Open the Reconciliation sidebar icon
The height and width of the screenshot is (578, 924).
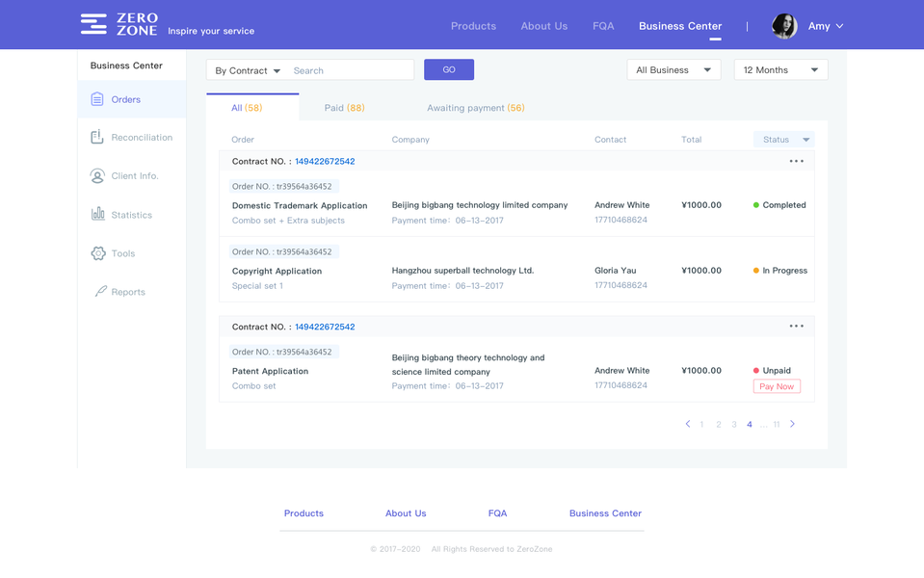coord(97,137)
